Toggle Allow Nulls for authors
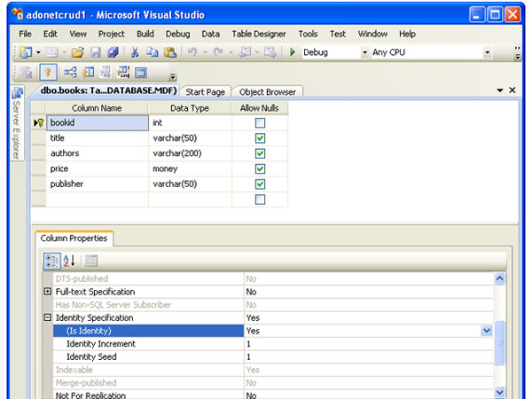Viewport: 532px width, 399px height. coord(260,153)
